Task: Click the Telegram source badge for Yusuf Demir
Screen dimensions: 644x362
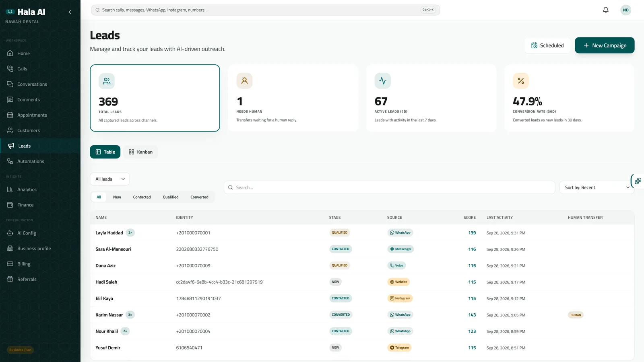Action: tap(399, 348)
